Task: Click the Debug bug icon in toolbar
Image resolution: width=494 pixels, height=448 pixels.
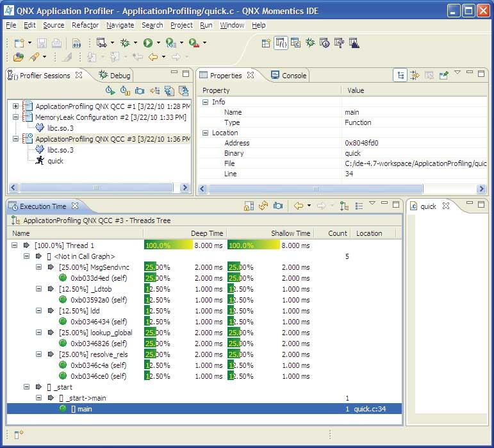Action: [x=125, y=43]
